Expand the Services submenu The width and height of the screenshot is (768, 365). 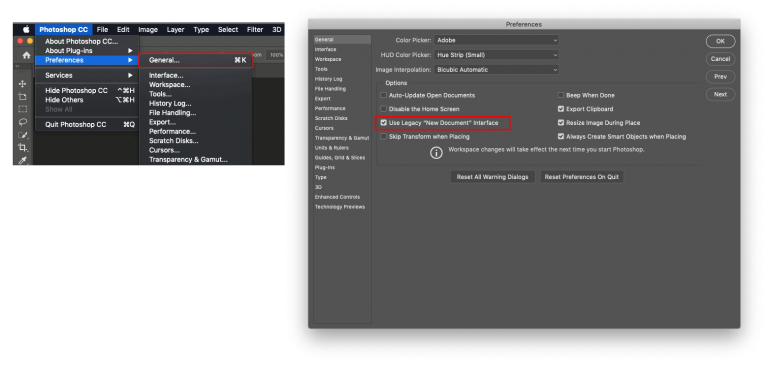click(x=130, y=75)
